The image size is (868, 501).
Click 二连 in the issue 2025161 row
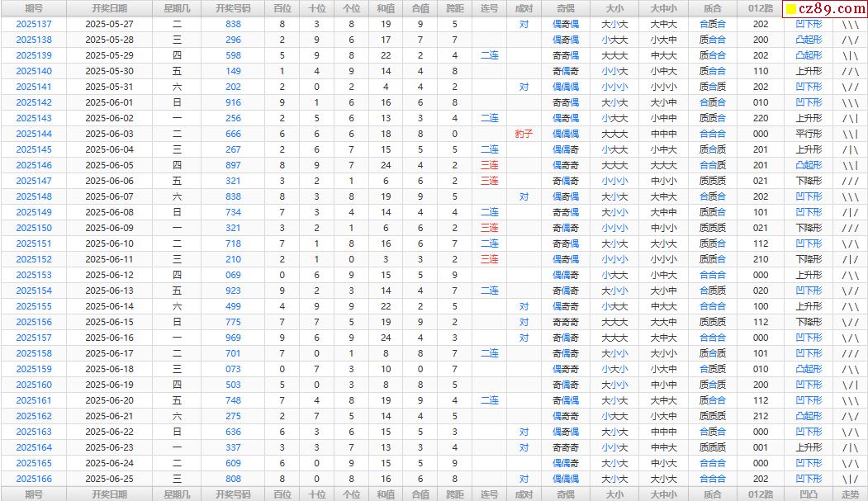(490, 400)
